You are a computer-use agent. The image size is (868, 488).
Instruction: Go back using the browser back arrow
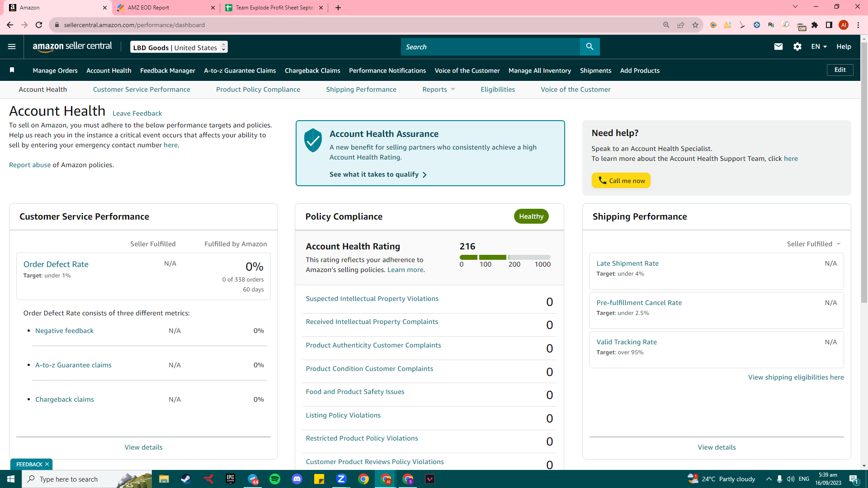pyautogui.click(x=10, y=25)
